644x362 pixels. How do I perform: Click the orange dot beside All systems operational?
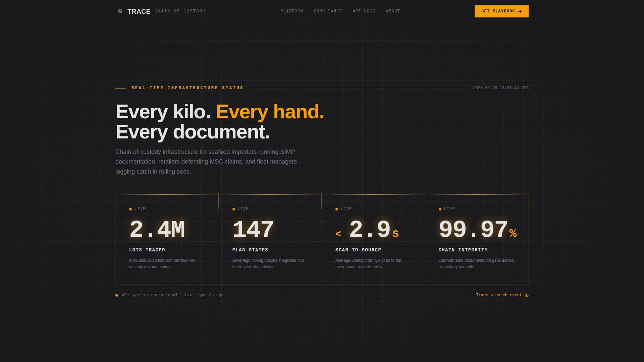point(117,295)
